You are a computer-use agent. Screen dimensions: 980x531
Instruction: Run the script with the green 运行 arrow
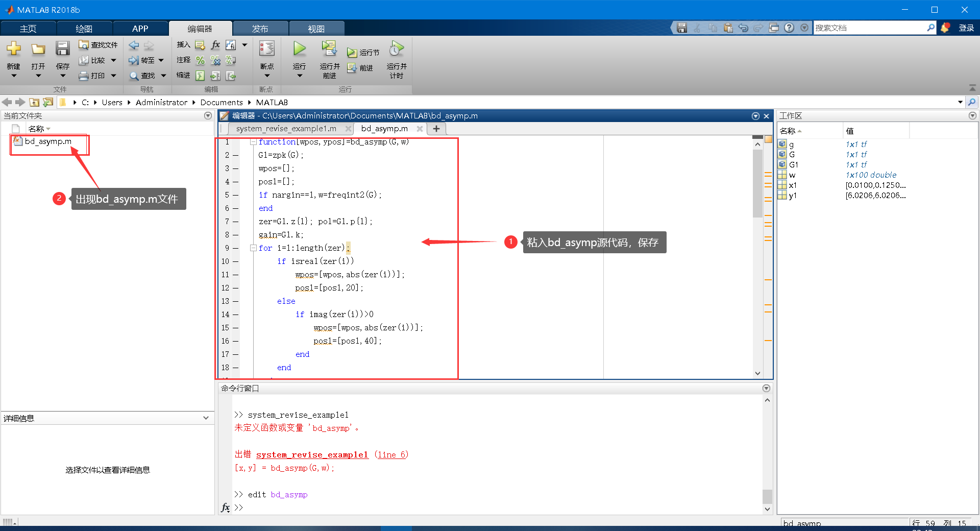(300, 49)
